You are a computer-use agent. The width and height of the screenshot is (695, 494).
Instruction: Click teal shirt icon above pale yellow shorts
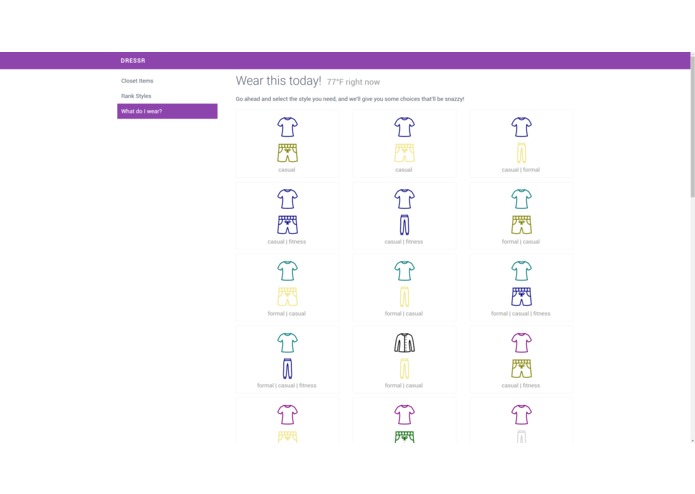point(287,271)
